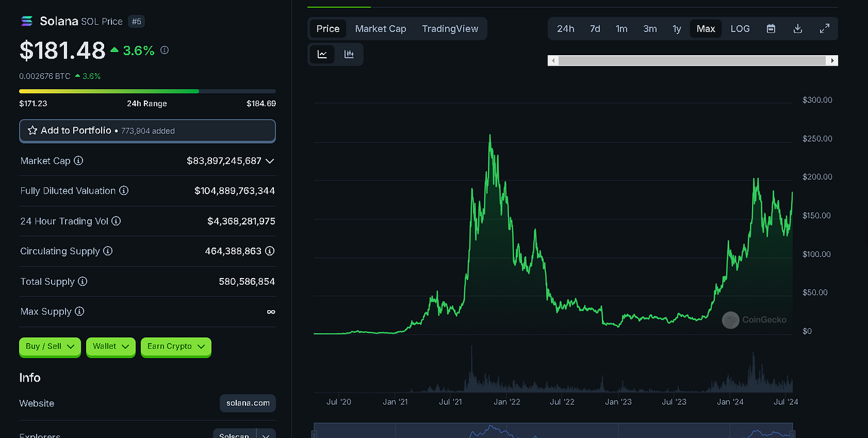Click the horizontal chart scrollbar track
This screenshot has height=438, width=868.
click(x=693, y=61)
